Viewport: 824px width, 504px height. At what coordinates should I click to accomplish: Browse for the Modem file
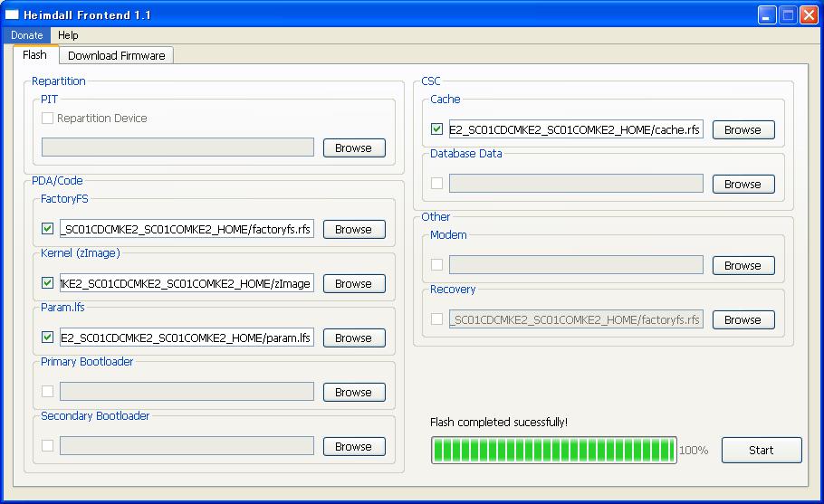pyautogui.click(x=743, y=266)
